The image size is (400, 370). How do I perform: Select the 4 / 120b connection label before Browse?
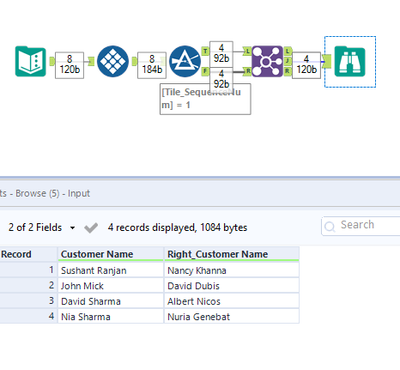coord(306,65)
